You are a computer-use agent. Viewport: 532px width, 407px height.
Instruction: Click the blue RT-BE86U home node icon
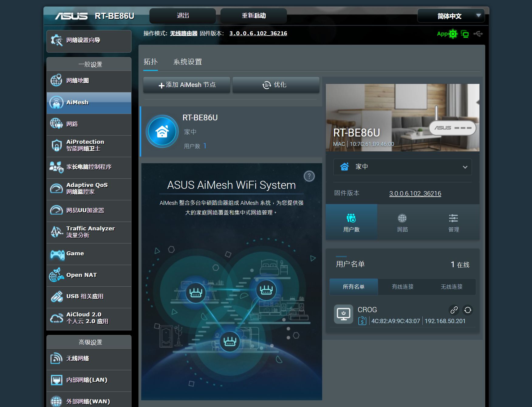[162, 131]
